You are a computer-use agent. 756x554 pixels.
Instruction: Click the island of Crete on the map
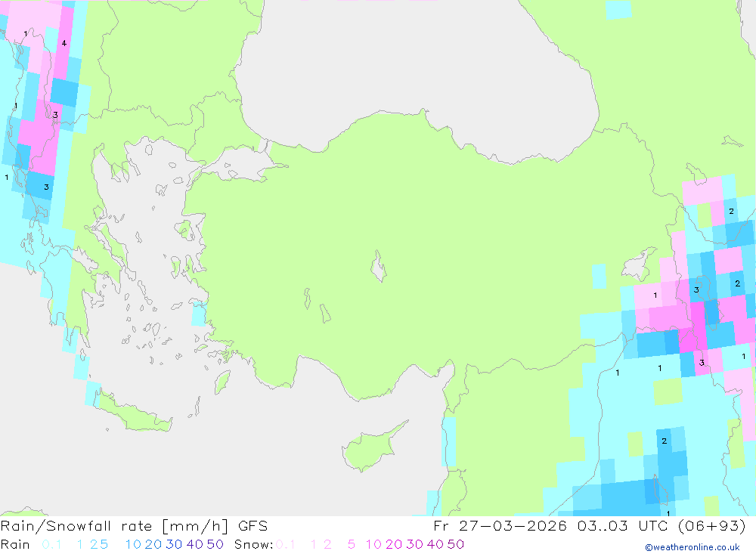point(135,415)
